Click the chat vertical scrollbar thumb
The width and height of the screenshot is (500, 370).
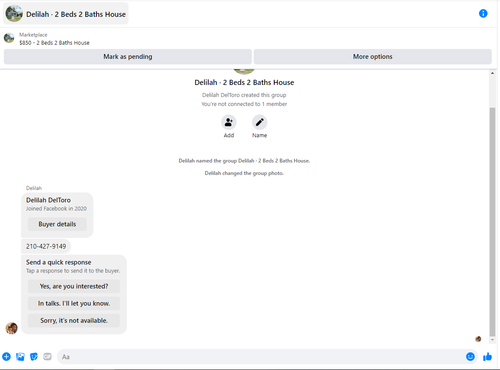[x=492, y=222]
